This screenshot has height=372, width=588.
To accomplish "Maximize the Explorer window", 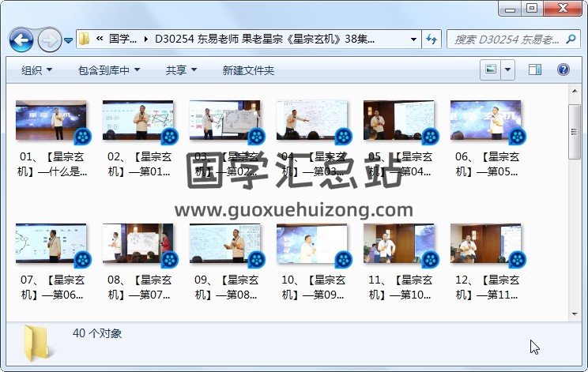I will click(532, 8).
